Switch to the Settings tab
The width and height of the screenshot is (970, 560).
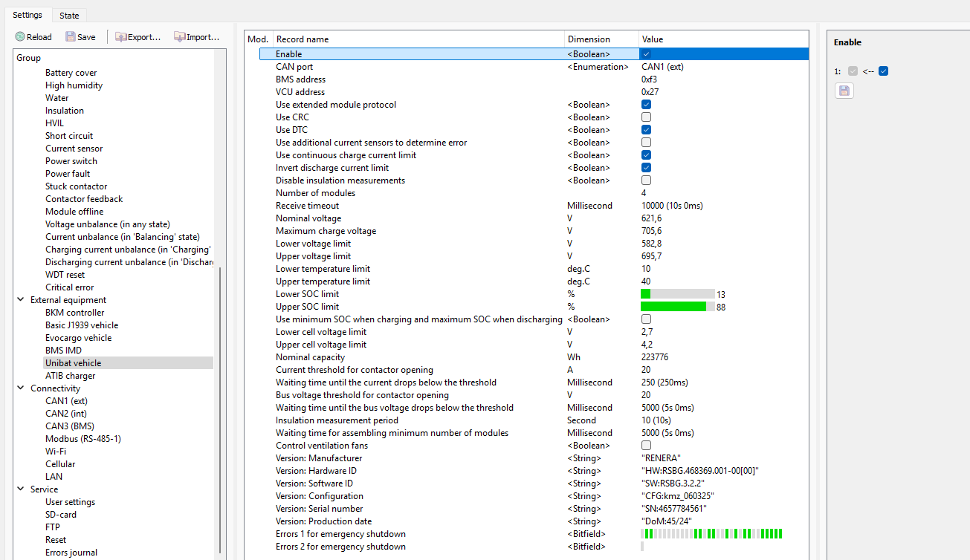tap(28, 15)
